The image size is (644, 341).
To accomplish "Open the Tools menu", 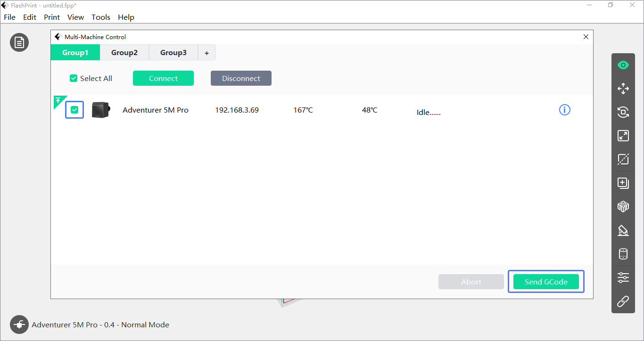I will 101,17.
